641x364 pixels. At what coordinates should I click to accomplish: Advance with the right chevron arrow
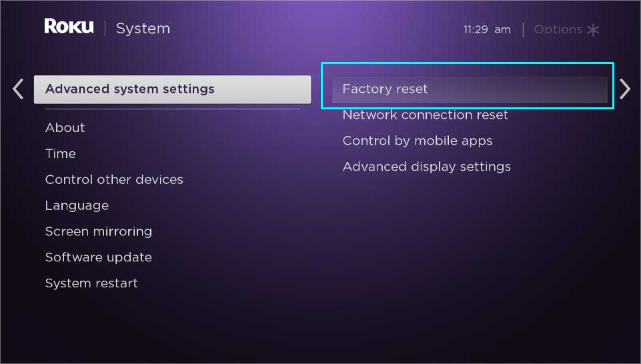tap(624, 89)
